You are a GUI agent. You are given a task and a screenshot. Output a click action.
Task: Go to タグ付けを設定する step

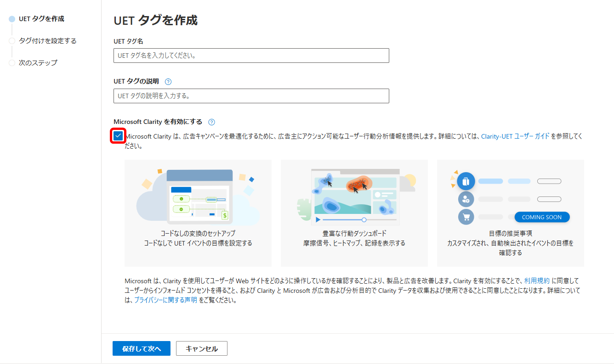pyautogui.click(x=47, y=41)
